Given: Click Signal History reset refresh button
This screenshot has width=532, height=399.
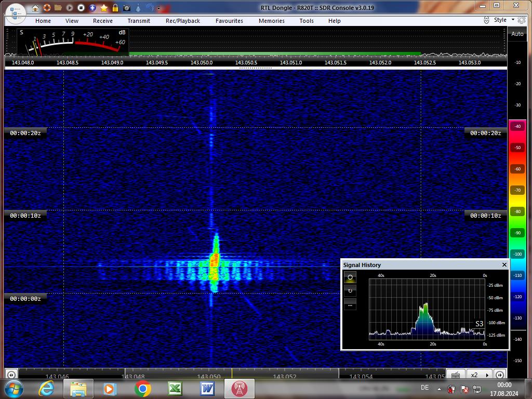Looking at the screenshot, I should pos(350,291).
